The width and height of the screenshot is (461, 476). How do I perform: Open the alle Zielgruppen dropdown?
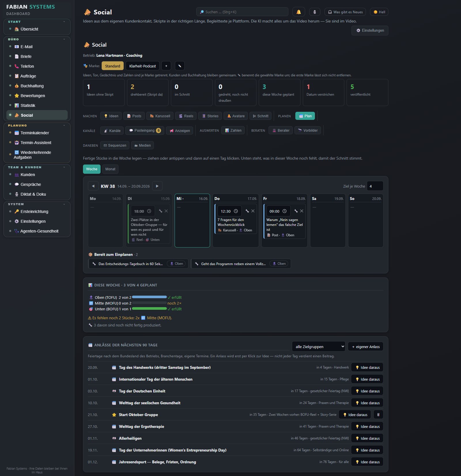(x=318, y=346)
